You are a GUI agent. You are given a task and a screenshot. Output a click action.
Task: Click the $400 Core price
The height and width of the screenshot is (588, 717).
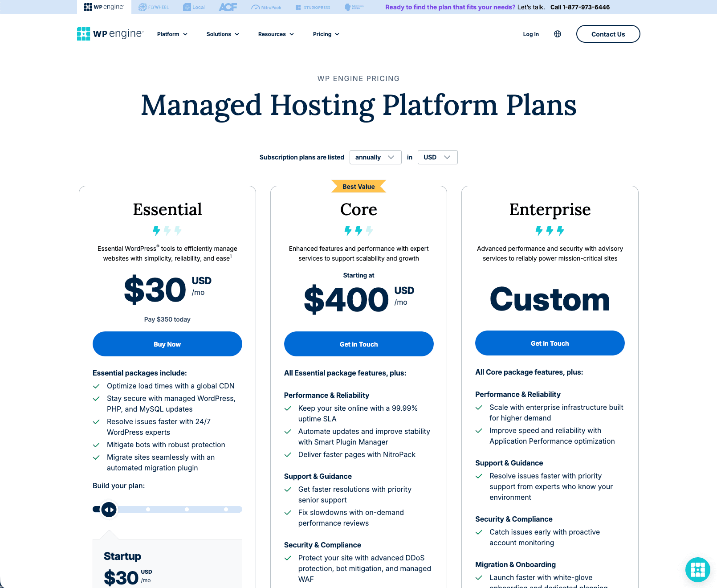(x=346, y=300)
